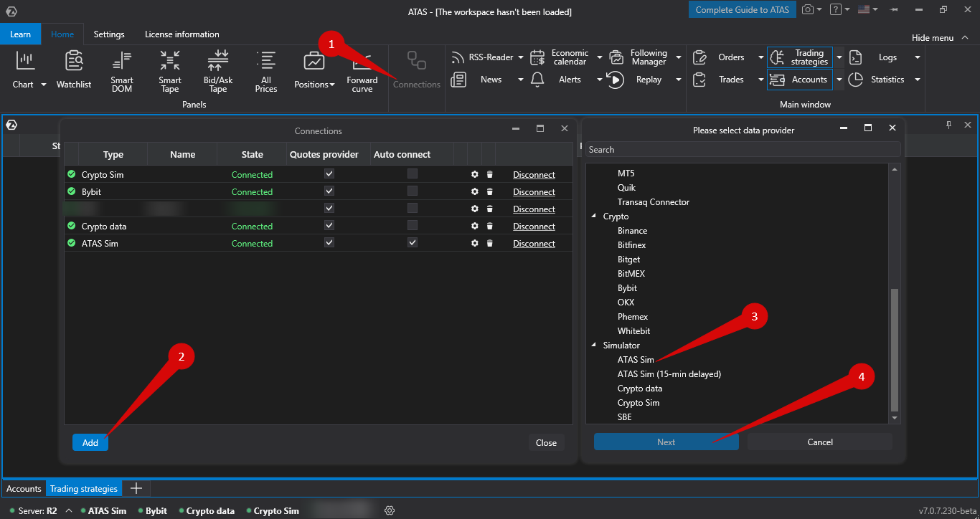The height and width of the screenshot is (519, 980).
Task: Click Add in the Connections window
Action: pos(90,442)
